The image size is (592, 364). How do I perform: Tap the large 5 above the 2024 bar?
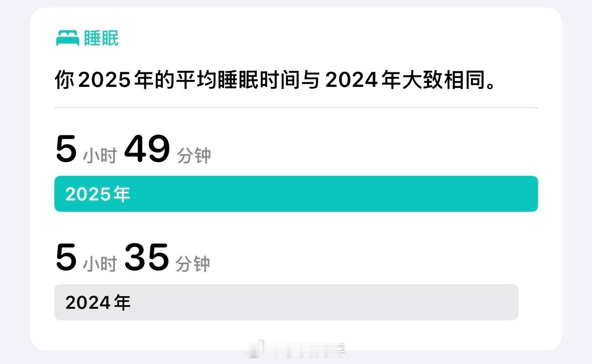click(66, 257)
